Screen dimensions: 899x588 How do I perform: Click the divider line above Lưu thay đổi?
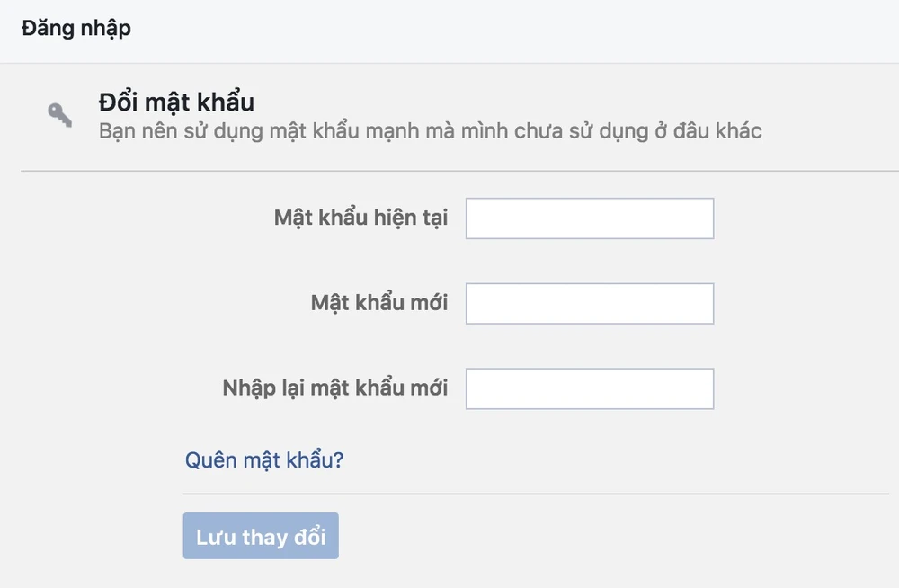click(x=535, y=494)
